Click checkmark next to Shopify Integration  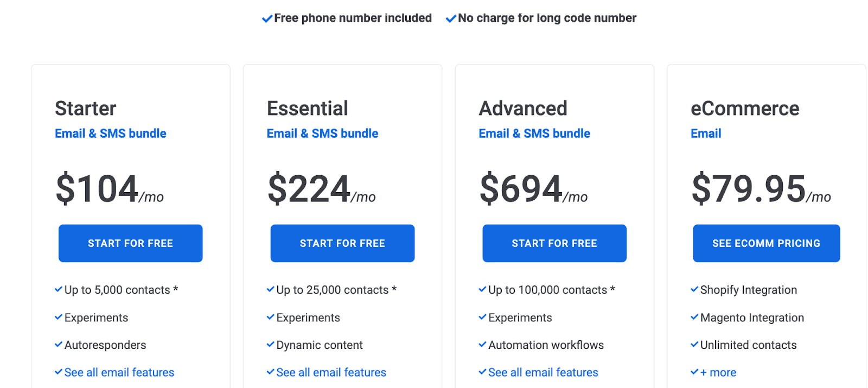pyautogui.click(x=694, y=289)
